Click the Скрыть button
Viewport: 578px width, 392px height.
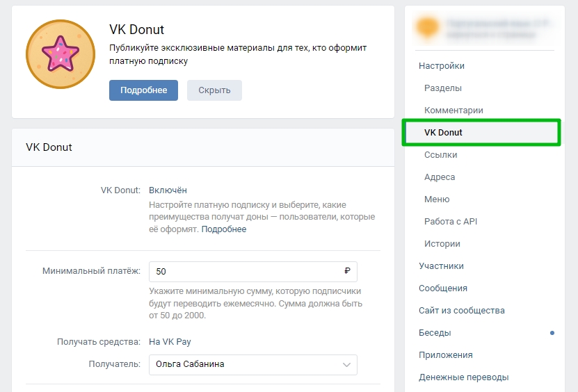(x=214, y=90)
